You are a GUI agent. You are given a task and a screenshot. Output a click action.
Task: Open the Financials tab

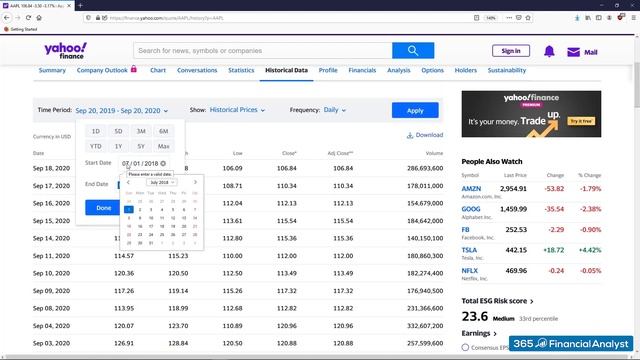pyautogui.click(x=362, y=70)
